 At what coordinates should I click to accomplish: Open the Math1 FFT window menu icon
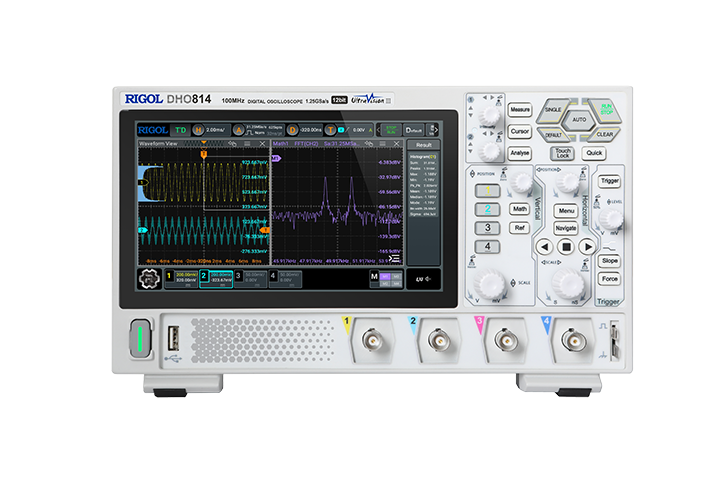382,144
